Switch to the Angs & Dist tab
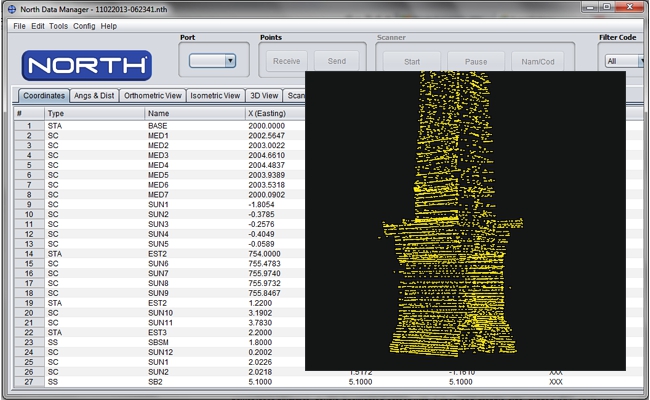 click(94, 96)
